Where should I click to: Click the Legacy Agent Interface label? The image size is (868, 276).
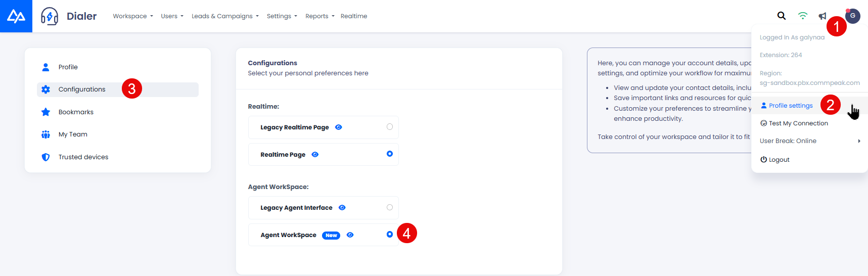pos(296,208)
